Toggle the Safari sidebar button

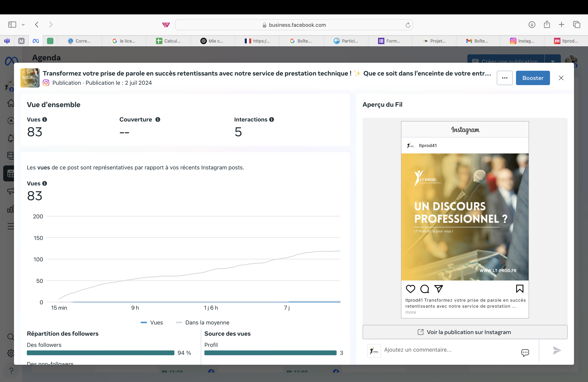[x=12, y=25]
